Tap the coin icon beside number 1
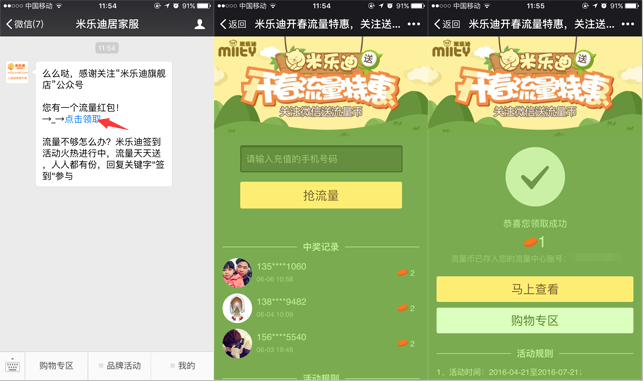643x381 pixels. click(x=530, y=242)
